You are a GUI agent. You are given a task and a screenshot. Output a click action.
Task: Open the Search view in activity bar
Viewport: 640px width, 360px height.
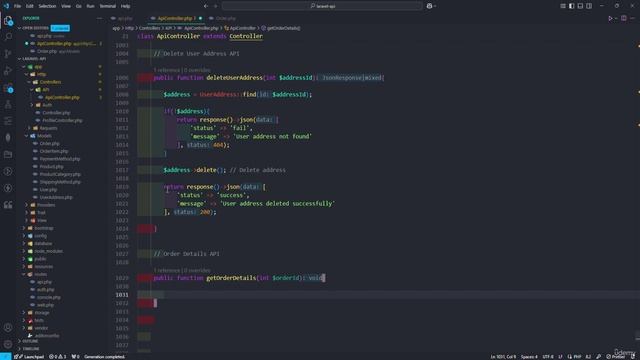(8, 37)
